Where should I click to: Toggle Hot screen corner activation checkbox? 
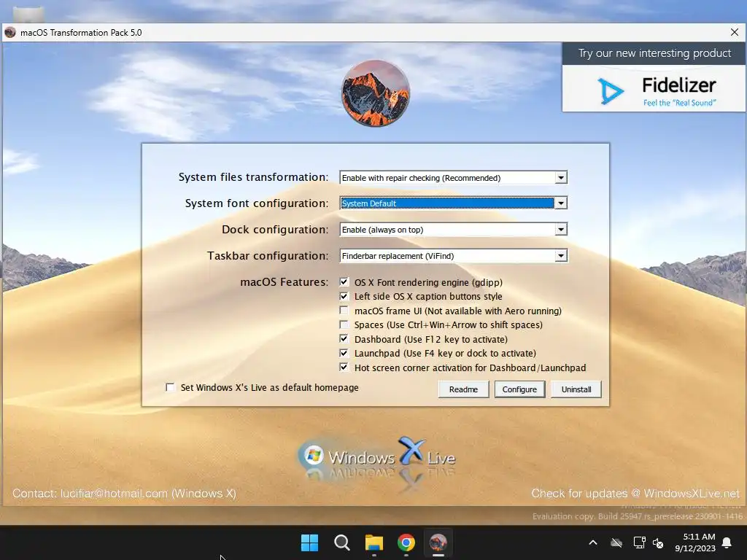(x=344, y=367)
